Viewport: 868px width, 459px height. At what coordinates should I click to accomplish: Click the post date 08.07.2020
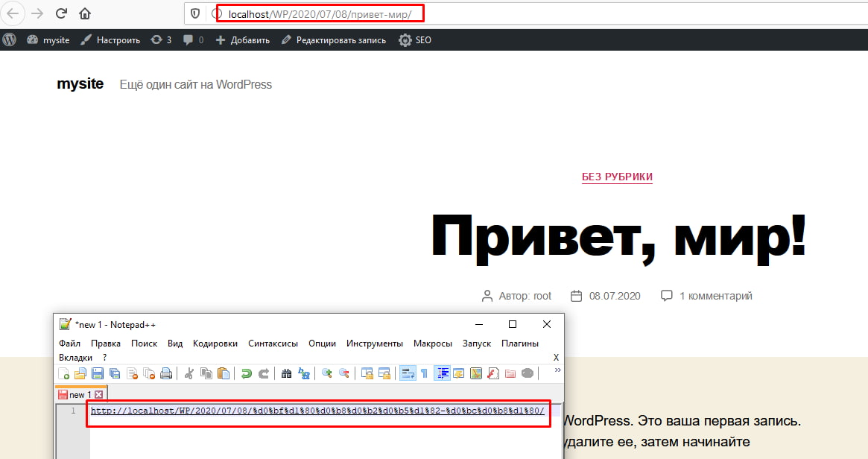click(615, 297)
